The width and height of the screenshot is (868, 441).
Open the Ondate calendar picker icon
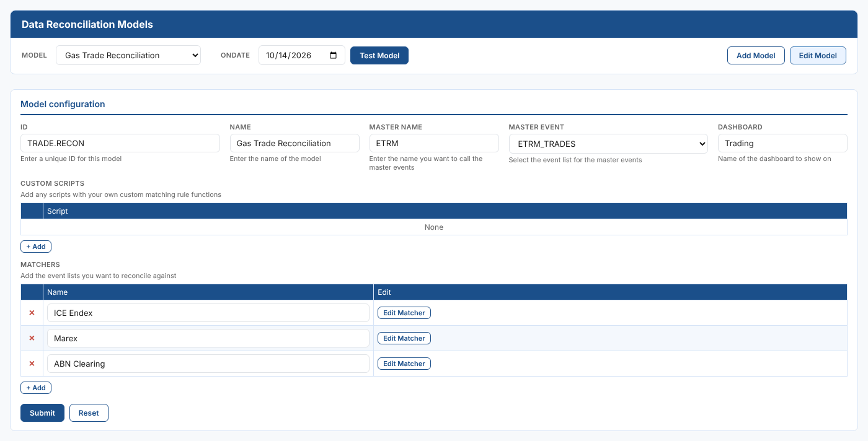tap(334, 55)
